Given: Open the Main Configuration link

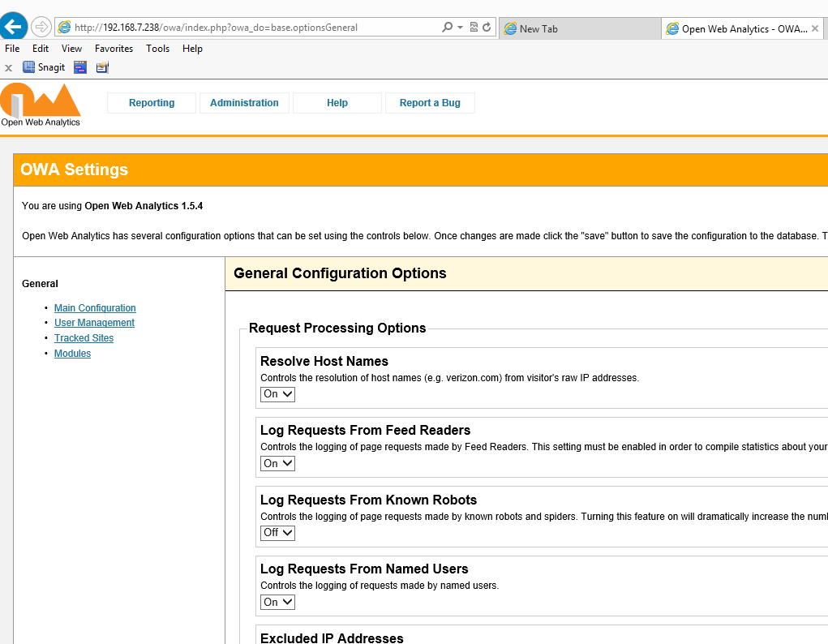Looking at the screenshot, I should pyautogui.click(x=95, y=308).
